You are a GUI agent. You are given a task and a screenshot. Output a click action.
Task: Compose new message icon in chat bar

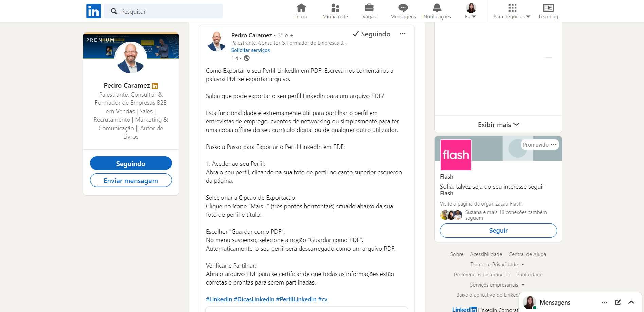point(618,303)
